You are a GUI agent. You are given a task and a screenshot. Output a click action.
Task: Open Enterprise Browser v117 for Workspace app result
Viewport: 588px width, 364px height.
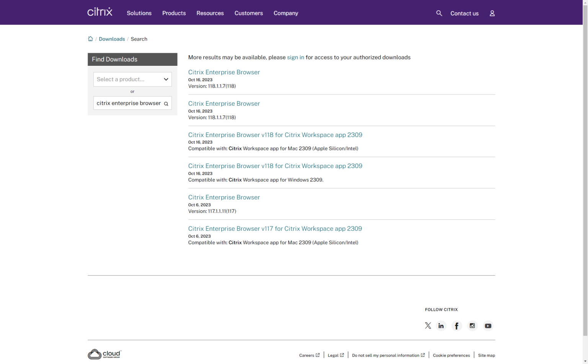point(275,229)
